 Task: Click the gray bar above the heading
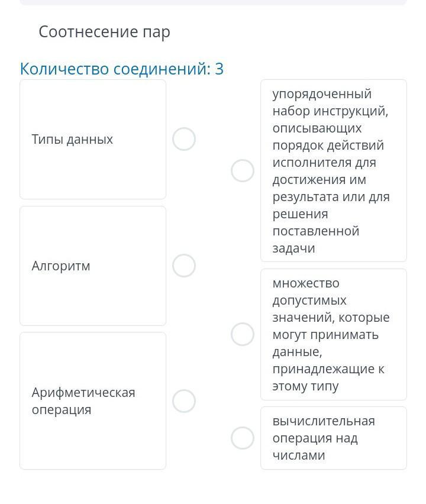point(213,2)
